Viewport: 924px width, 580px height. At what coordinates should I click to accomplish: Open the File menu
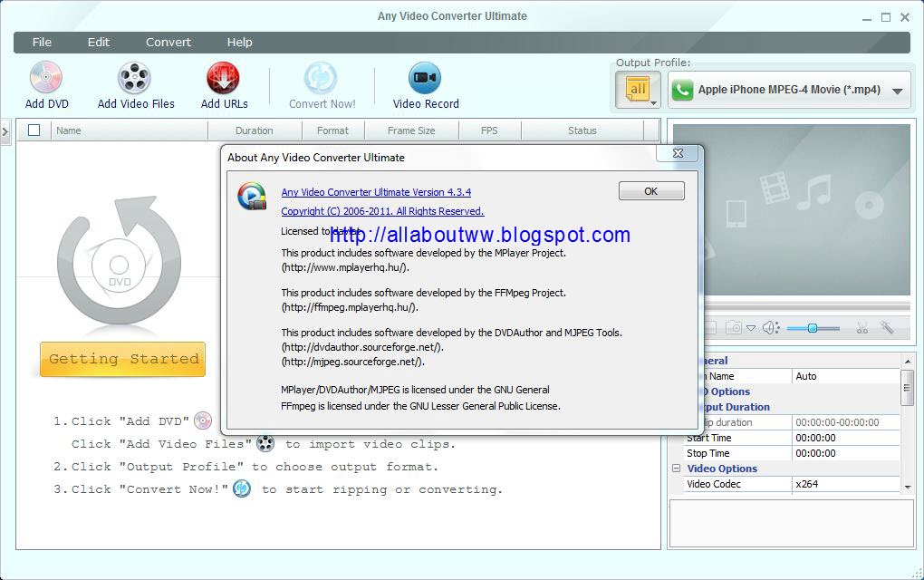(42, 42)
